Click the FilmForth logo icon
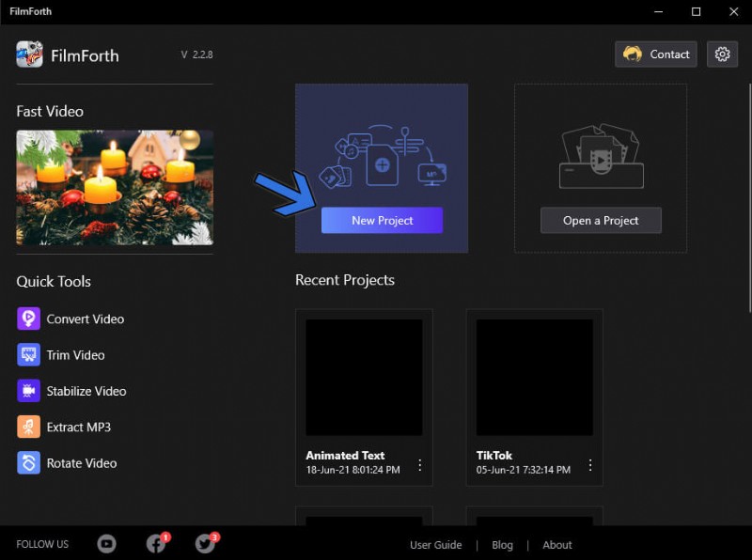 (x=29, y=54)
